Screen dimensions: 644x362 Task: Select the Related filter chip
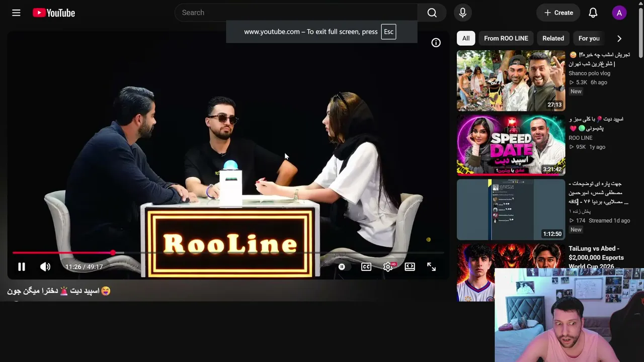click(x=553, y=38)
